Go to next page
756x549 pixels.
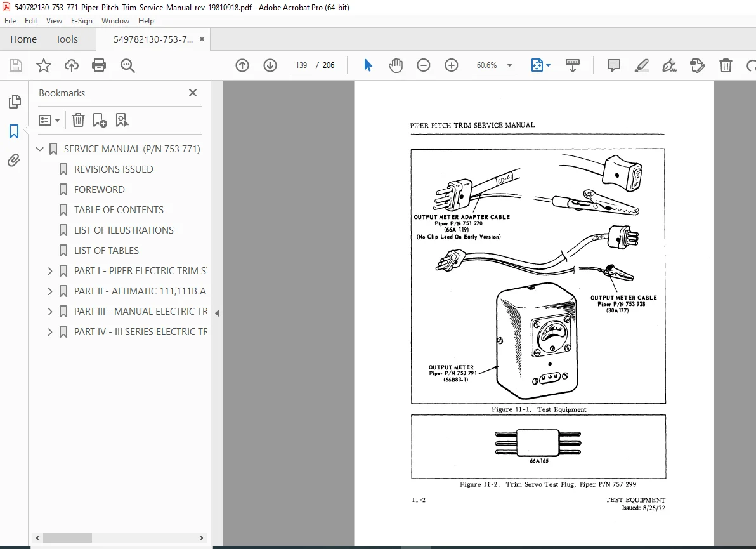click(270, 65)
